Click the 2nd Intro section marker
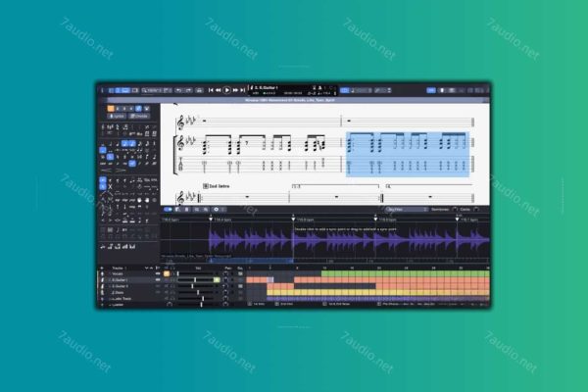This screenshot has height=392, width=588. [x=217, y=186]
